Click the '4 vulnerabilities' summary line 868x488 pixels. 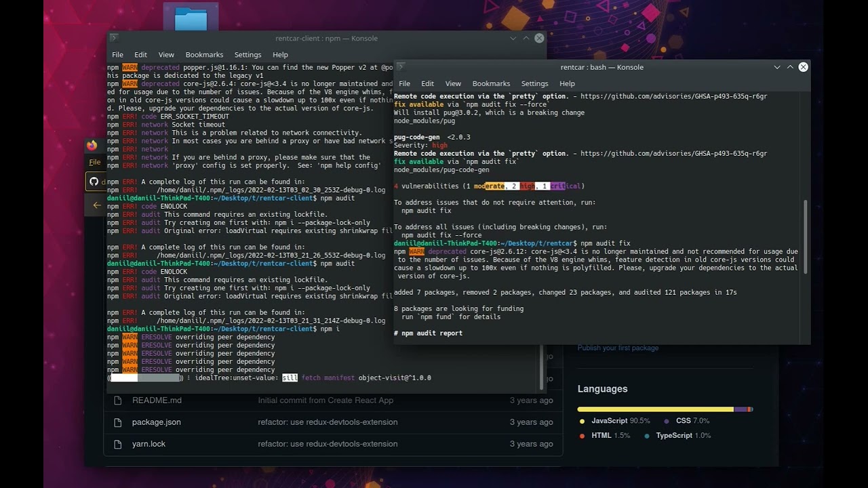coord(489,186)
